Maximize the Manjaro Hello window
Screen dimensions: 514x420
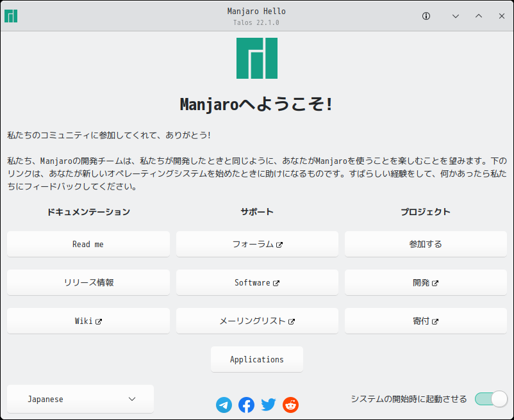pos(479,16)
